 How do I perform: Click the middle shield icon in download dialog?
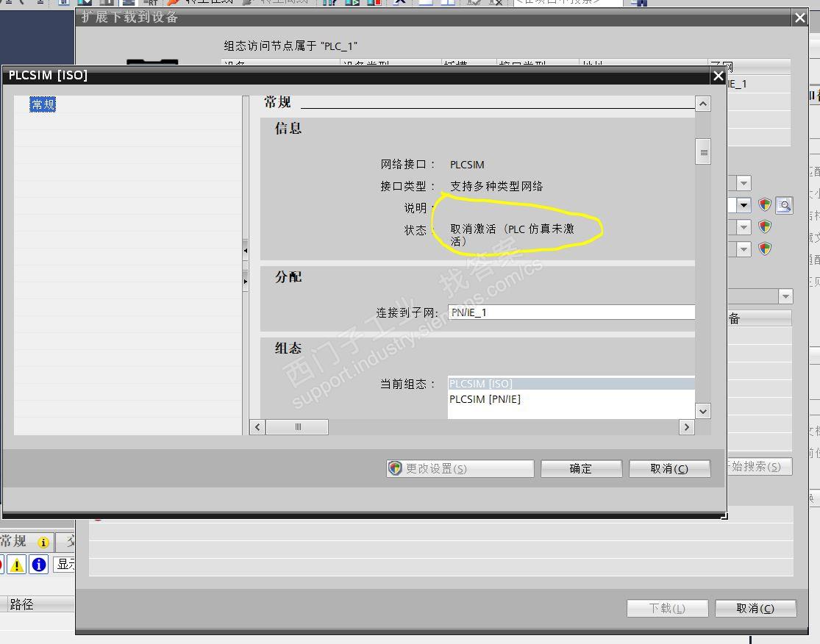[765, 227]
